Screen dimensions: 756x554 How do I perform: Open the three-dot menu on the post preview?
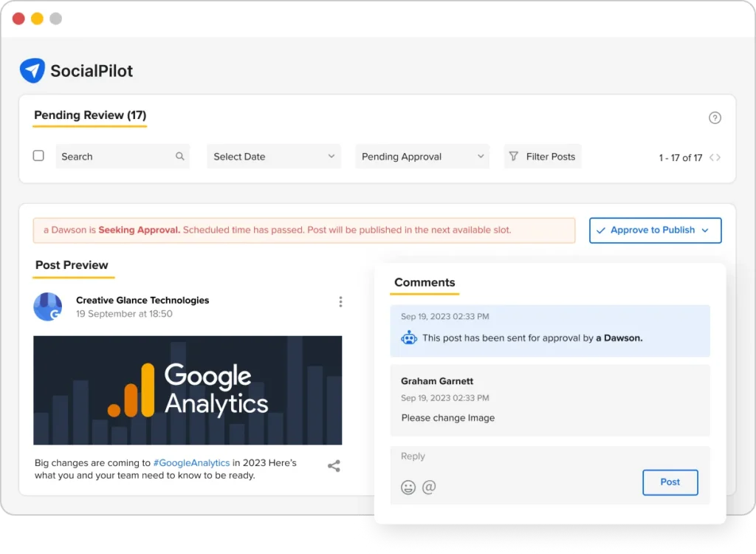point(340,301)
